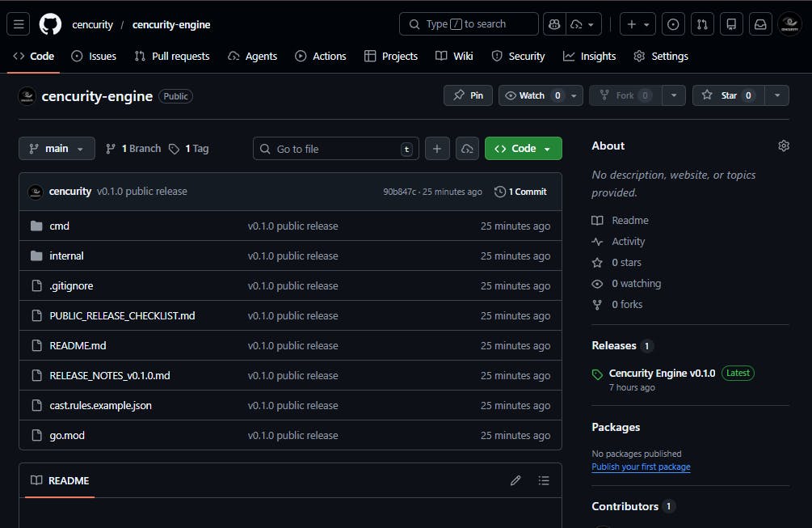Image resolution: width=812 pixels, height=528 pixels.
Task: Open the Copilot agents dropdown in header
Action: point(583,24)
